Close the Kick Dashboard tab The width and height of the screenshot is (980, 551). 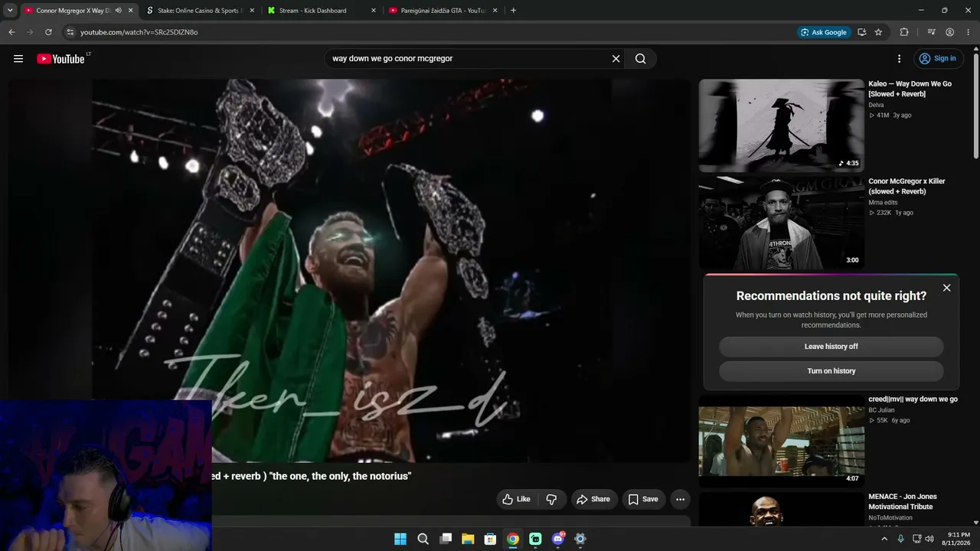[374, 11]
